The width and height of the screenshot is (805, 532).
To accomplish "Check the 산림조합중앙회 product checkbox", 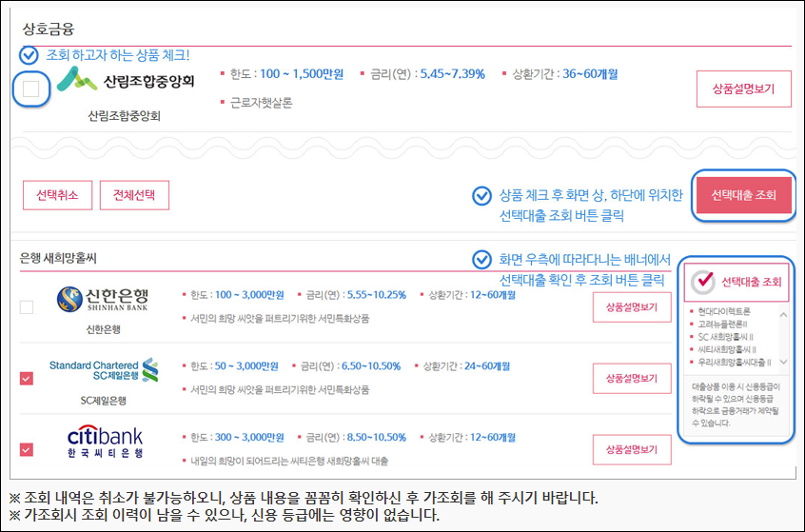I will coord(30,89).
